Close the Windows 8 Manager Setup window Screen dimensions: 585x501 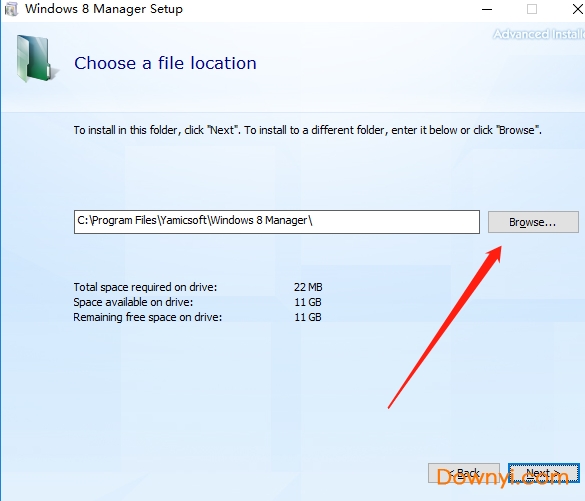tap(578, 9)
